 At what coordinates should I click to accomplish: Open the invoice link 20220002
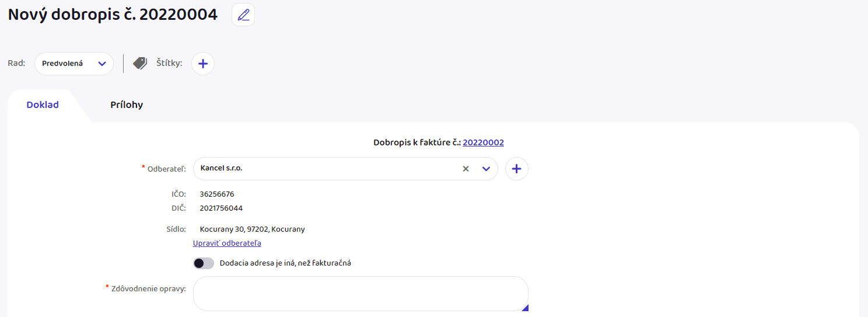coord(483,142)
